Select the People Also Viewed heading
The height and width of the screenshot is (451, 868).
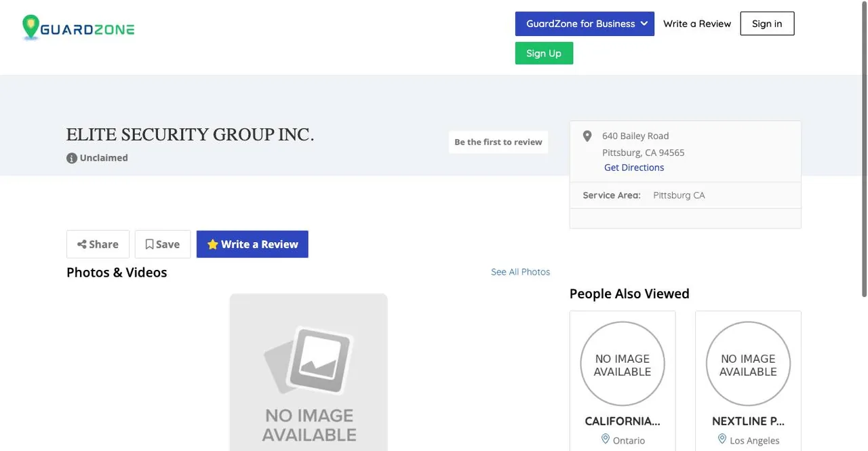pyautogui.click(x=629, y=294)
